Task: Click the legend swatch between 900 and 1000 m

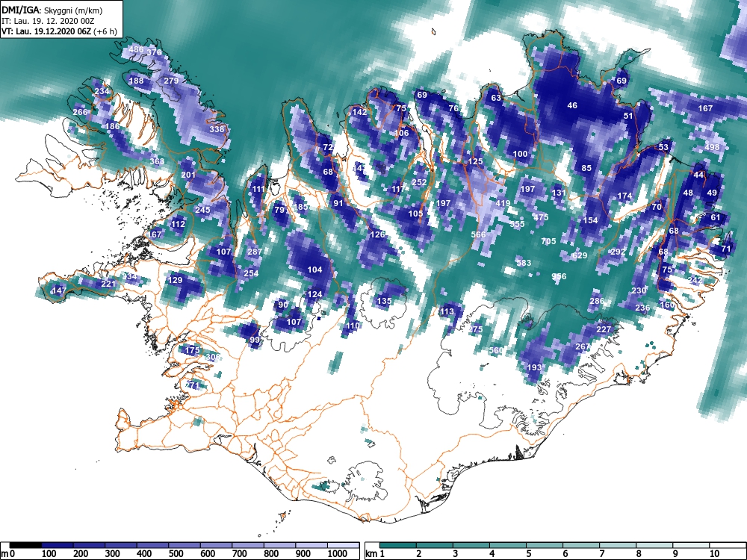Action: coord(311,545)
